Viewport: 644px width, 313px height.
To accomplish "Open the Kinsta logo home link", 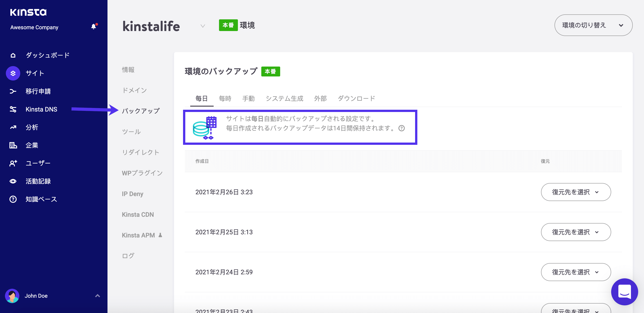I will click(28, 12).
